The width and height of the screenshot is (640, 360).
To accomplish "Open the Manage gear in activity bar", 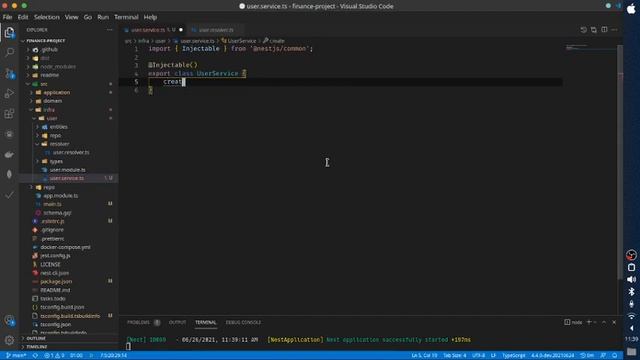I will pyautogui.click(x=9, y=340).
